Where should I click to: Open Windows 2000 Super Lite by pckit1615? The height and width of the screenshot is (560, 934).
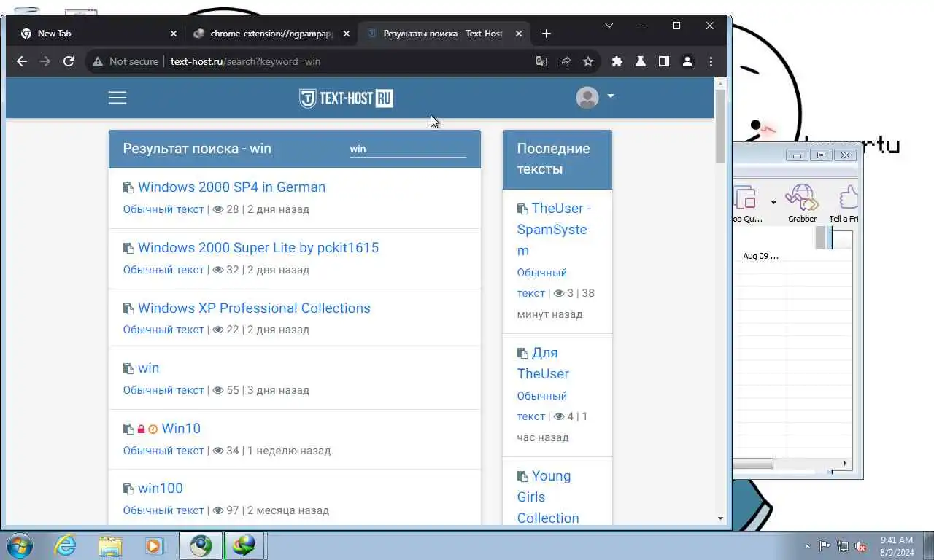point(258,248)
